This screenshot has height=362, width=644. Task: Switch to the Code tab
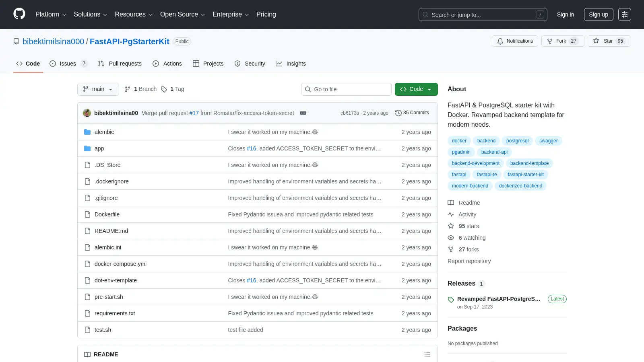(28, 64)
